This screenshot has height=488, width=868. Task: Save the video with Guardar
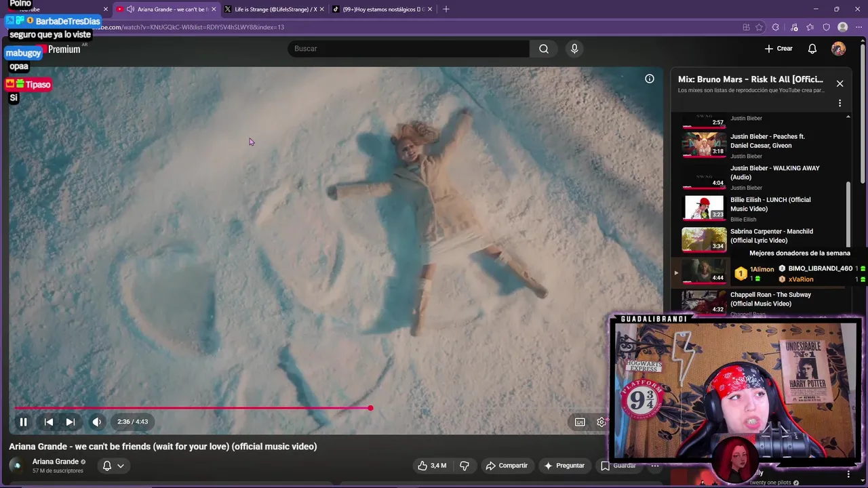(x=618, y=466)
